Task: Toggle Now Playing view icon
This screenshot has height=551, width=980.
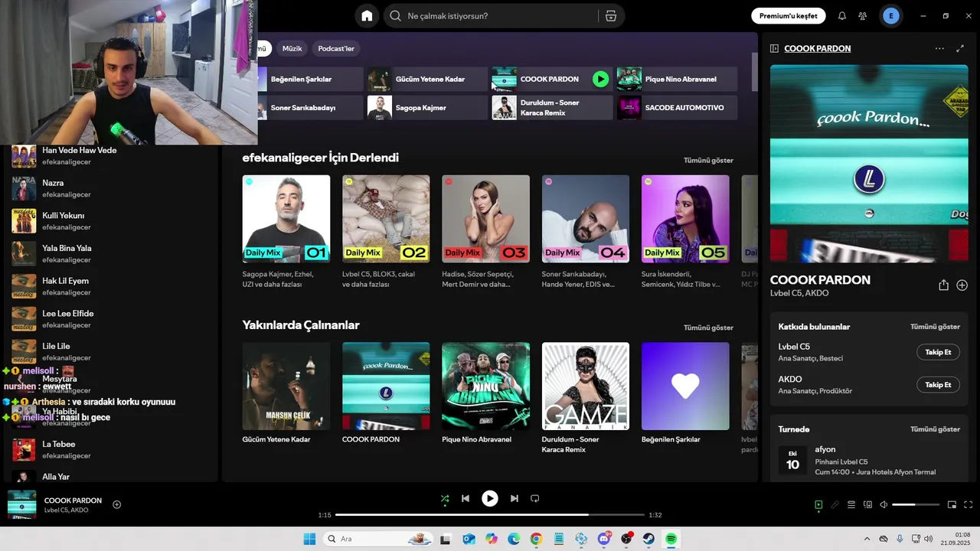Action: (818, 505)
